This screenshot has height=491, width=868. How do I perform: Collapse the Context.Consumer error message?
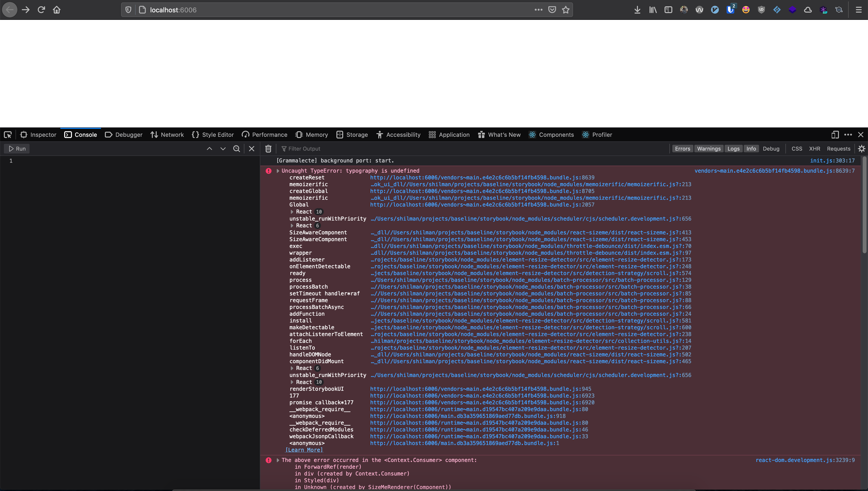click(x=278, y=460)
